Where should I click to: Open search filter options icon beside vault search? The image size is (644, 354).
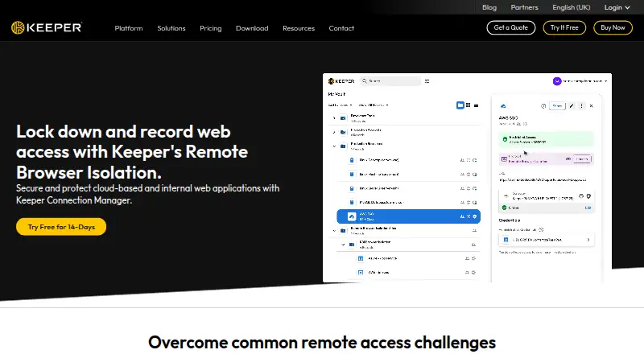point(427,81)
